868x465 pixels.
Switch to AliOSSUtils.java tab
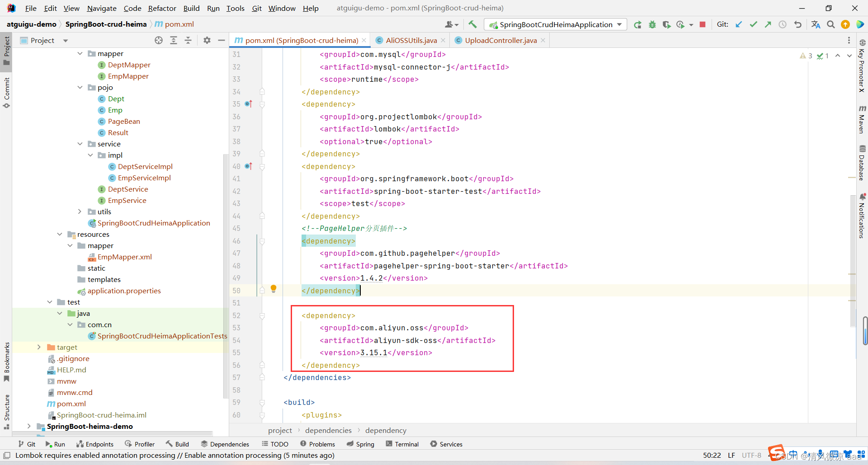pyautogui.click(x=411, y=40)
